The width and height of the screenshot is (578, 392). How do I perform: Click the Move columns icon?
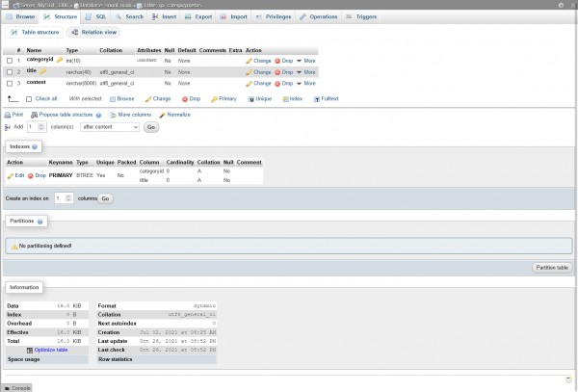[x=114, y=115]
